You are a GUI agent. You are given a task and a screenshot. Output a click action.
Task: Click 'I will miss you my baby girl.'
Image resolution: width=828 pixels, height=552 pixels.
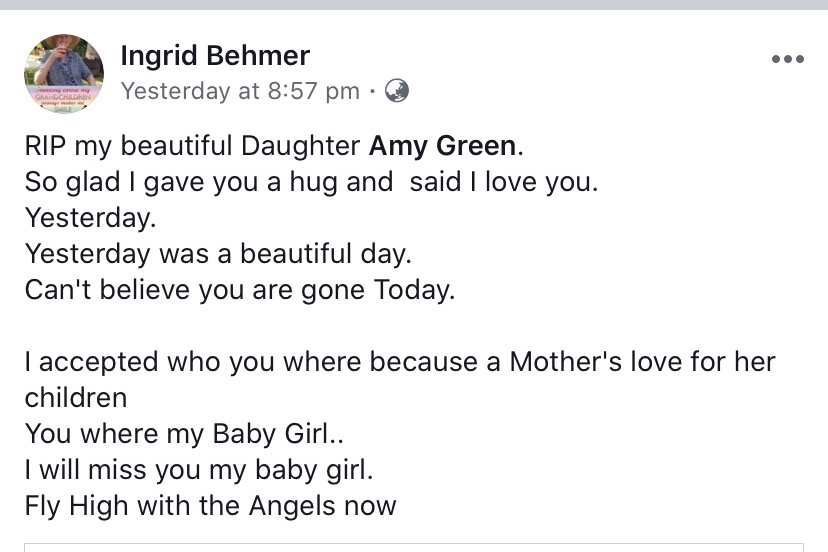tap(199, 470)
